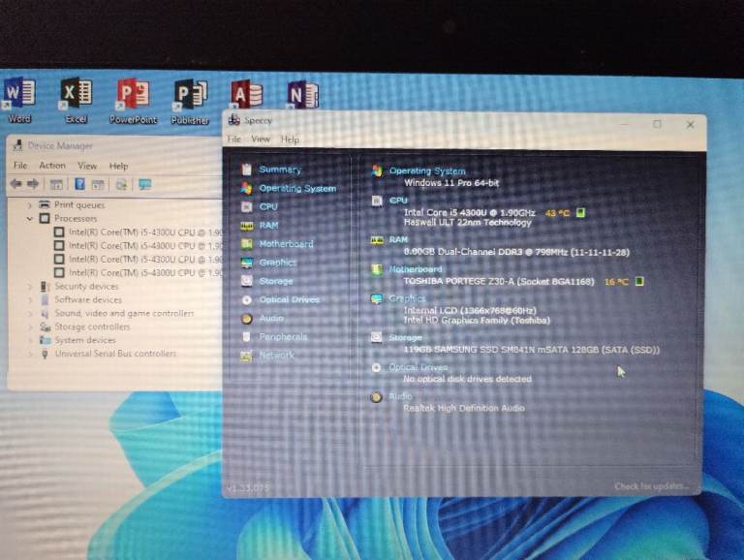This screenshot has height=560, width=744.
Task: Open the RAM section in Speccy
Action: click(x=268, y=225)
